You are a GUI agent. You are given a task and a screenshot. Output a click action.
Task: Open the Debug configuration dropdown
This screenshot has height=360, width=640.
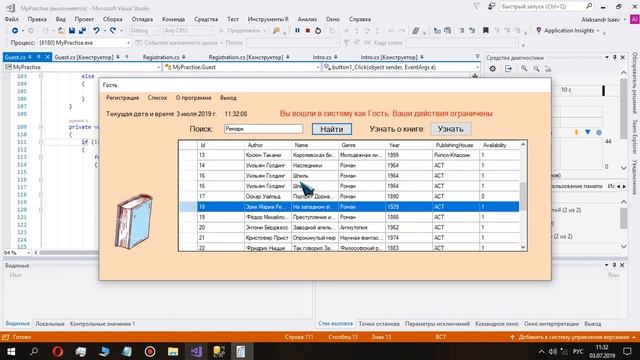click(x=144, y=31)
